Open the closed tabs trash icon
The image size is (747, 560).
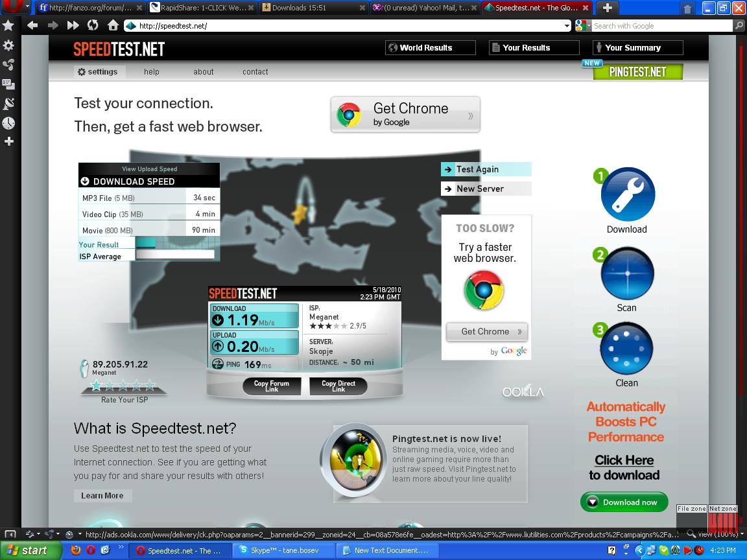pyautogui.click(x=687, y=8)
